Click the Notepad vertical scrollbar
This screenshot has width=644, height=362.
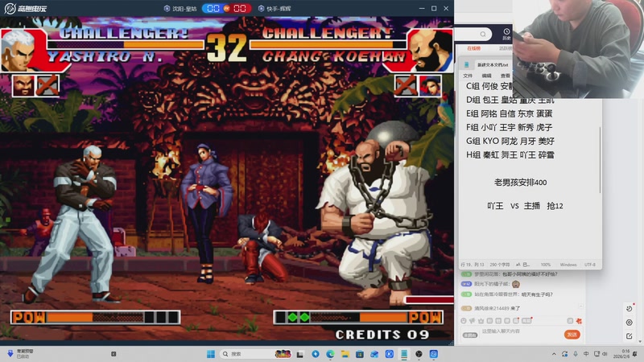(600, 160)
